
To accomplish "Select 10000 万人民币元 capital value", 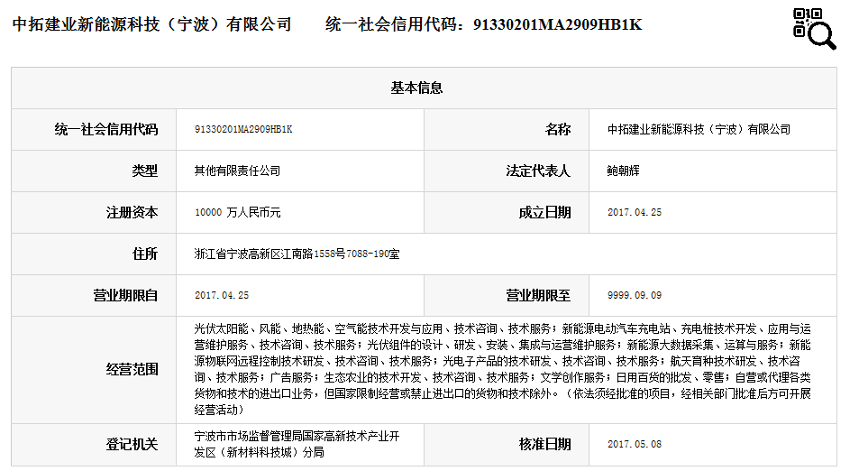I will (237, 213).
